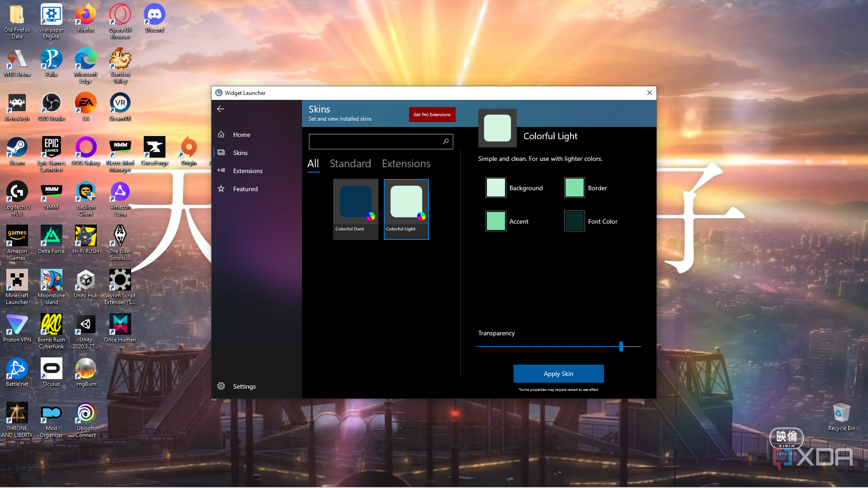868x488 pixels.
Task: Open Discord from the desktop
Action: pos(154,18)
